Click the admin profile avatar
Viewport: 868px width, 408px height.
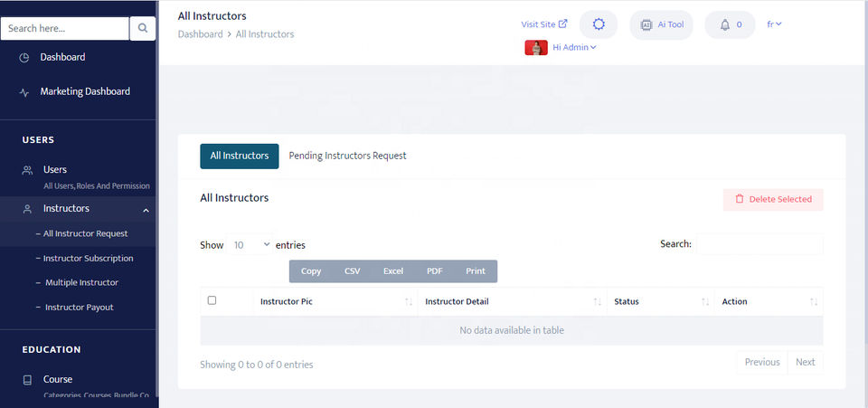pos(536,48)
